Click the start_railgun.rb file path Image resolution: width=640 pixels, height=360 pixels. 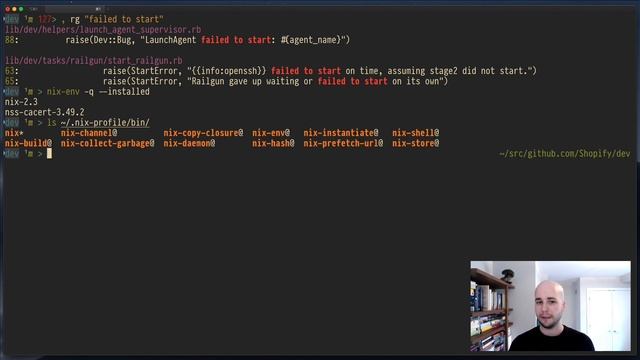point(93,61)
